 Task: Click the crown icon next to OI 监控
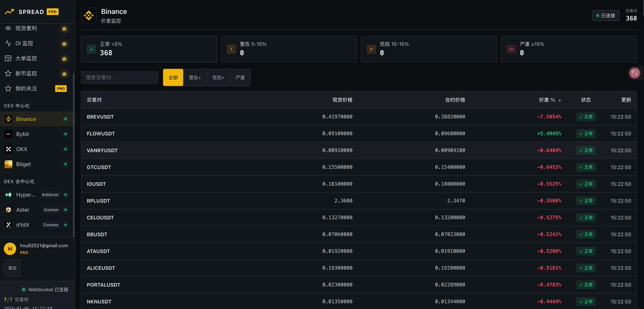tap(64, 43)
